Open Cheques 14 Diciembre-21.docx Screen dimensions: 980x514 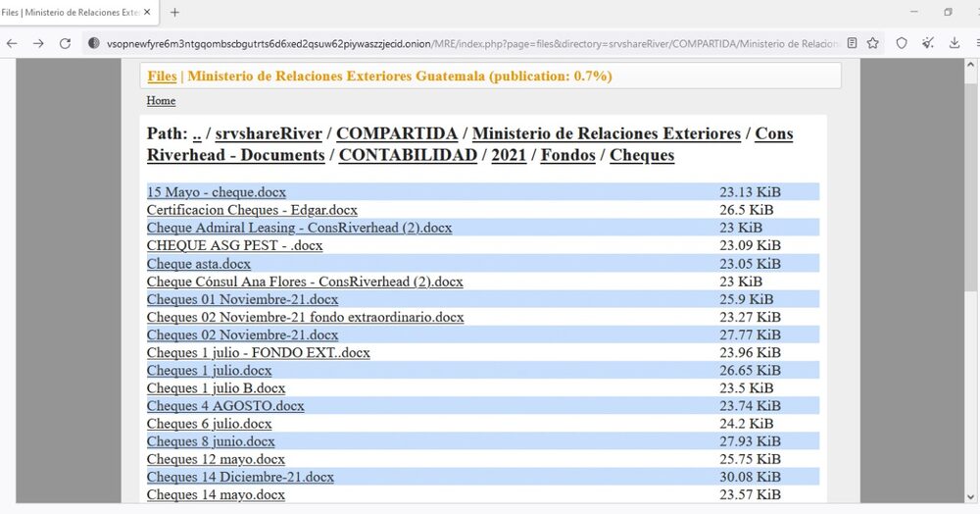pyautogui.click(x=240, y=477)
